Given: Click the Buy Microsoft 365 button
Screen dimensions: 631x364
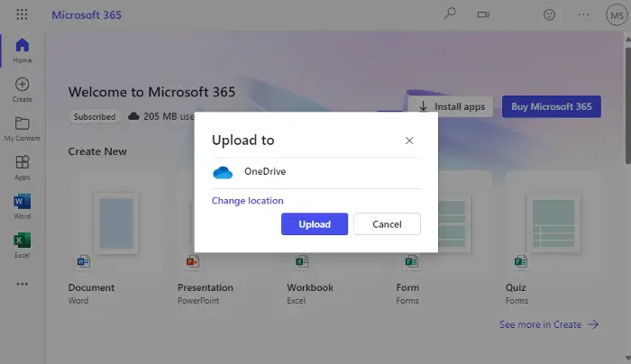Looking at the screenshot, I should 552,106.
